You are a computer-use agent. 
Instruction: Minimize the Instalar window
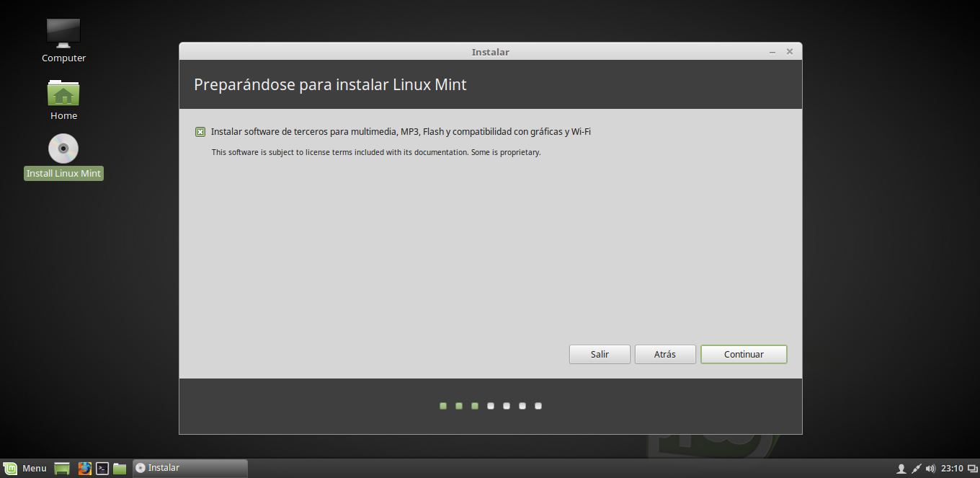pyautogui.click(x=772, y=52)
